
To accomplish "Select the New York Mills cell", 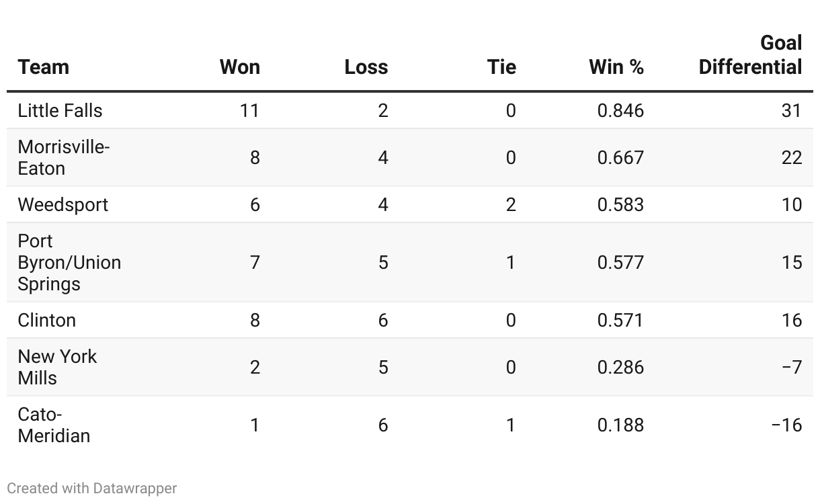I will click(x=58, y=367).
